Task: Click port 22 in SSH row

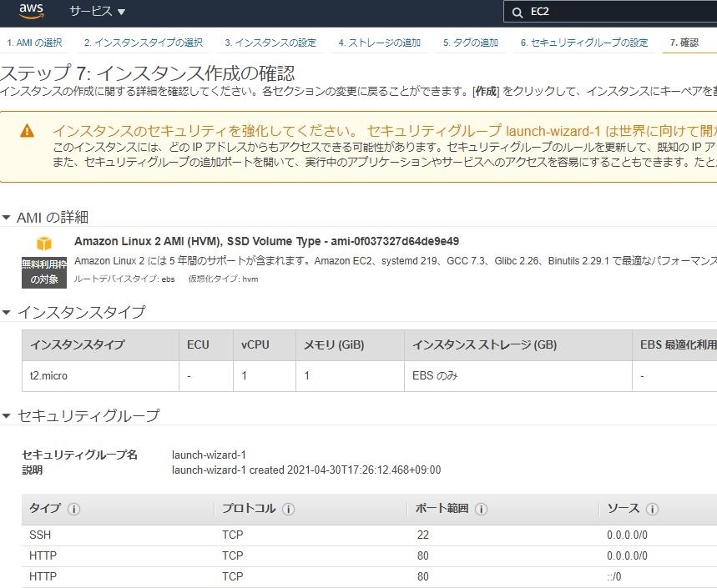Action: pos(423,535)
